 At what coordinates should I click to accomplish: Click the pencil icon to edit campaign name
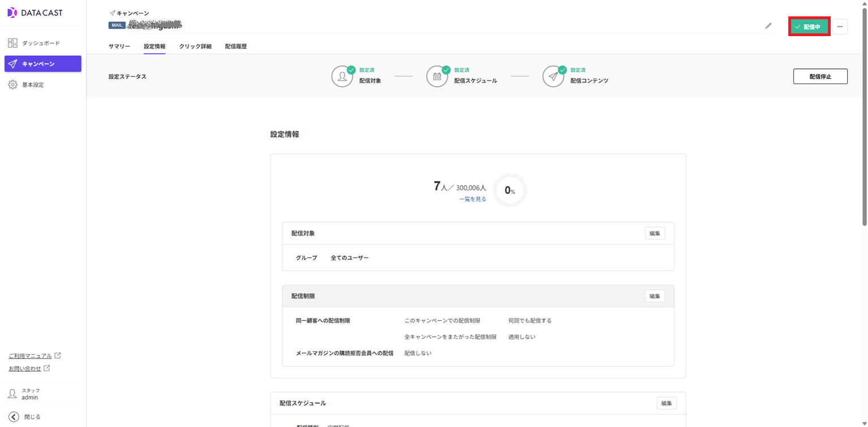pyautogui.click(x=769, y=26)
